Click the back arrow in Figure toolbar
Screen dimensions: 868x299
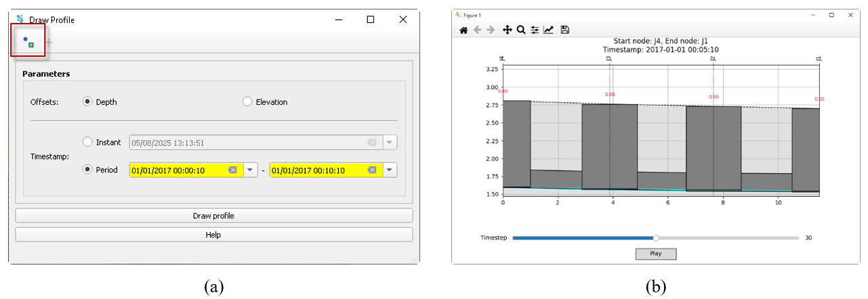pos(477,30)
